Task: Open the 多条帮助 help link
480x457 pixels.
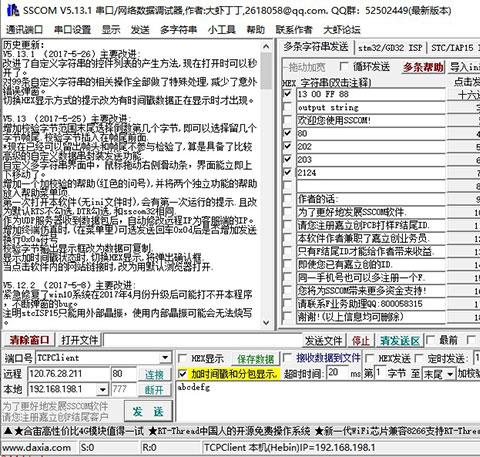Action: (423, 67)
